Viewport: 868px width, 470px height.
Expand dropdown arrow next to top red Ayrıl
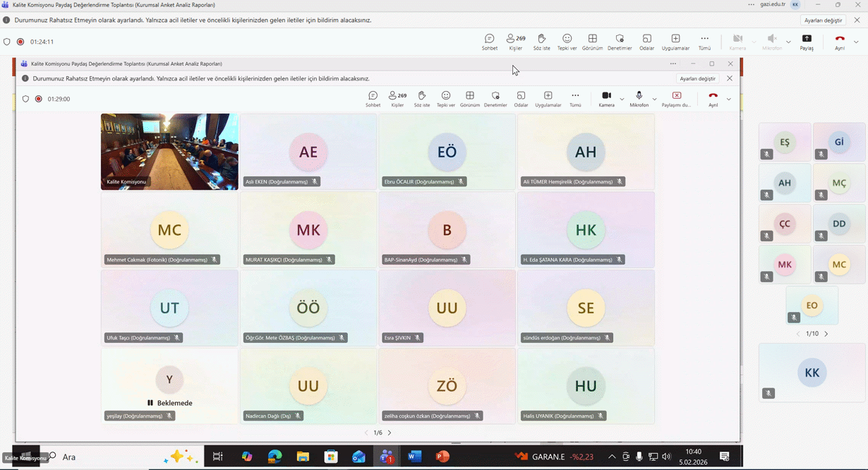pos(856,42)
